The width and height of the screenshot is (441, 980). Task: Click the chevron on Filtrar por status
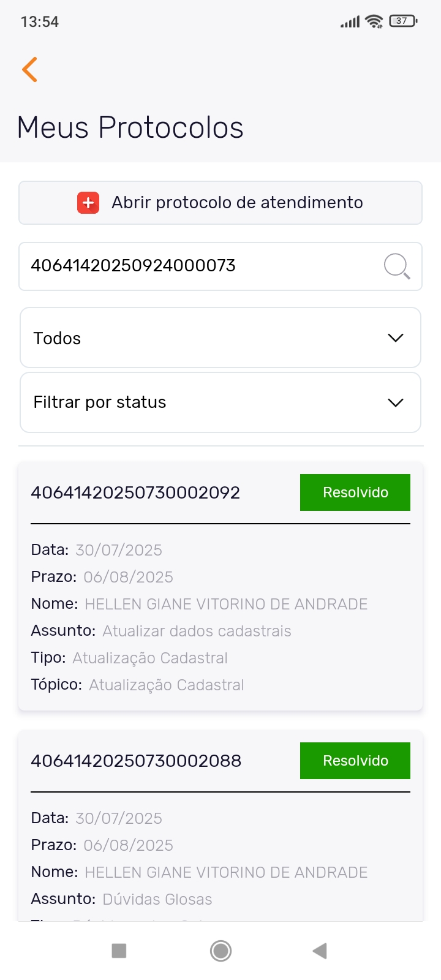(x=396, y=402)
